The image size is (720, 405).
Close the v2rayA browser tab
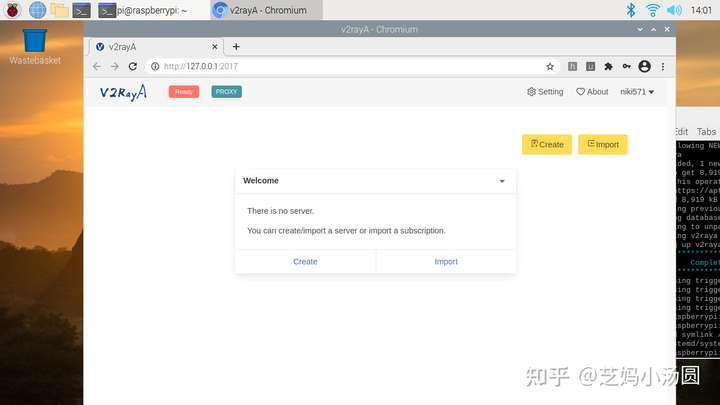coord(214,47)
